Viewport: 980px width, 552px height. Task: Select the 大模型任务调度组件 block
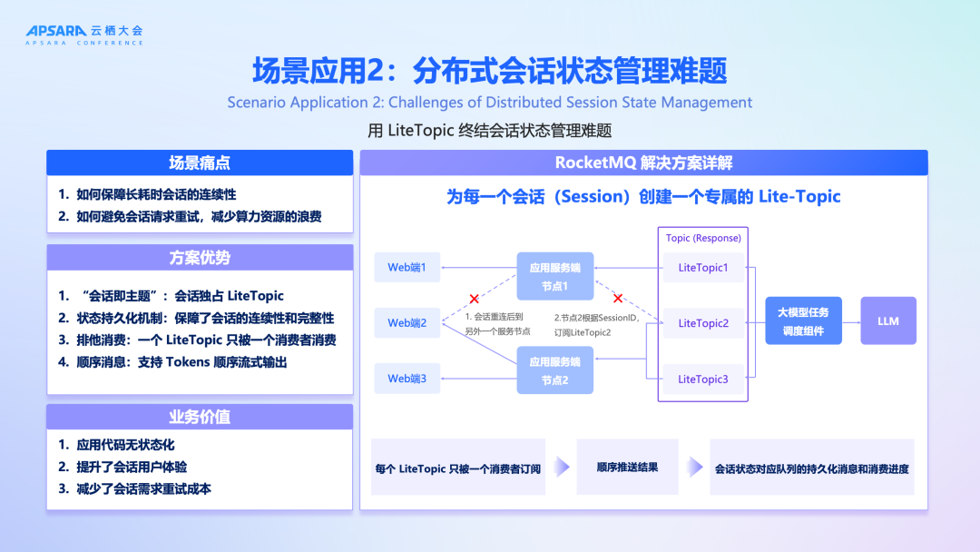(803, 320)
